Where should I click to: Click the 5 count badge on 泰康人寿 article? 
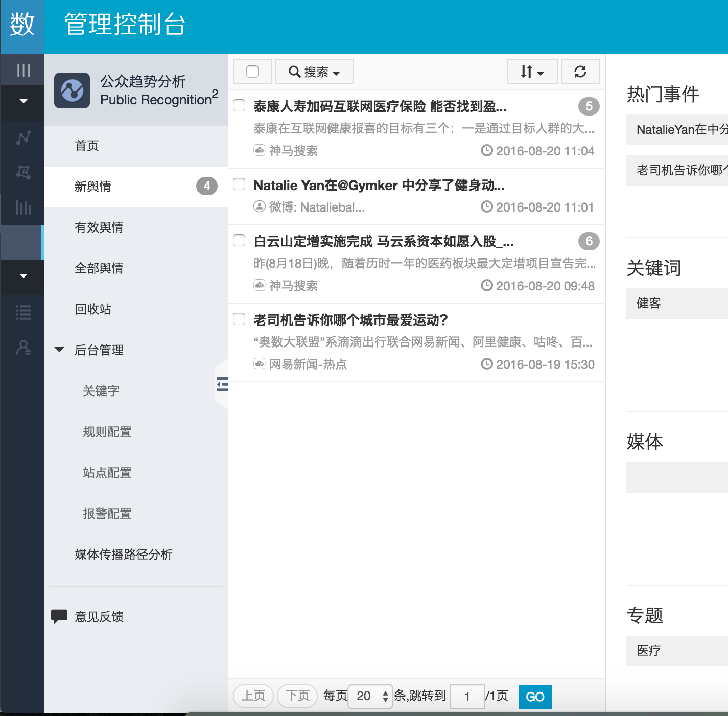point(589,106)
